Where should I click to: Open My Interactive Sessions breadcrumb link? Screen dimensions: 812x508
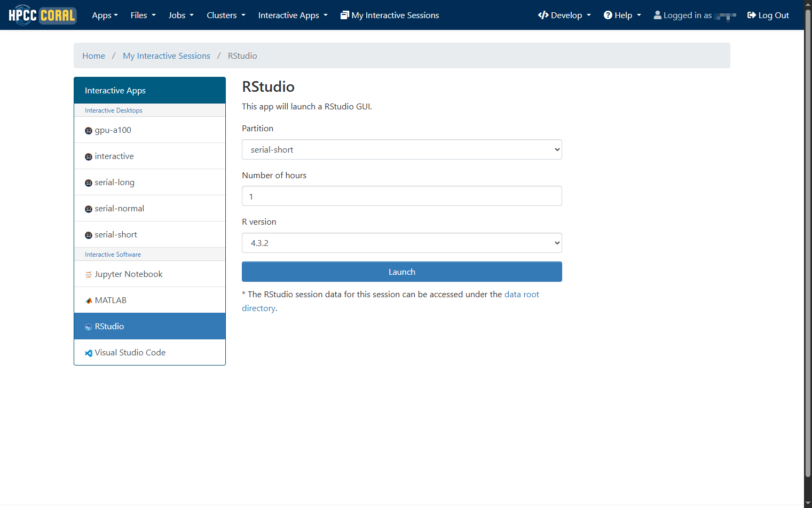167,55
